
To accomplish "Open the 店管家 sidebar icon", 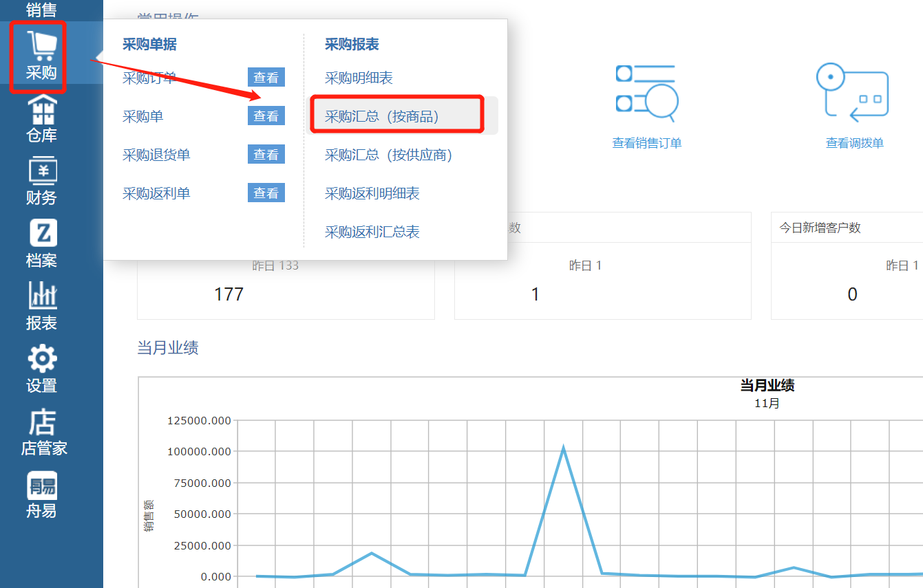I will coord(42,422).
